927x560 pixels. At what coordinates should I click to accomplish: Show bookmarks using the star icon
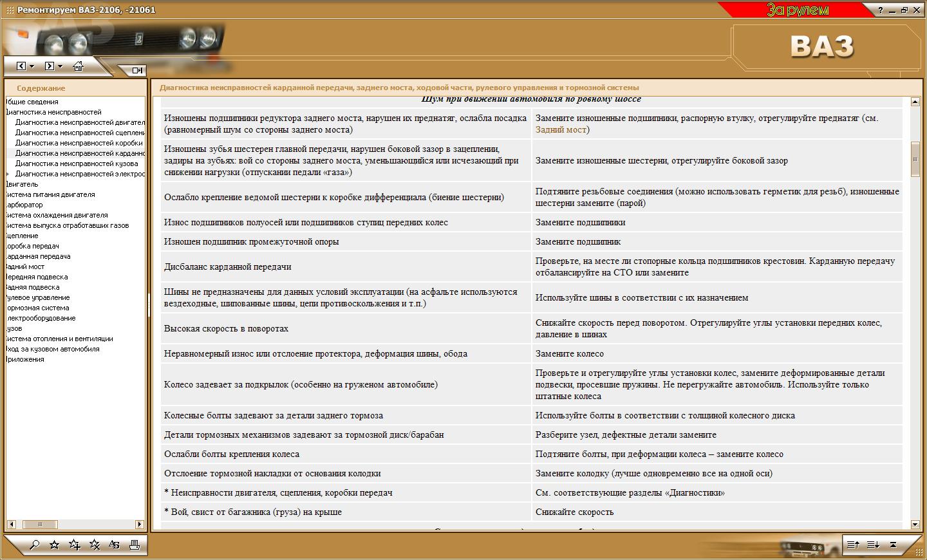(55, 545)
